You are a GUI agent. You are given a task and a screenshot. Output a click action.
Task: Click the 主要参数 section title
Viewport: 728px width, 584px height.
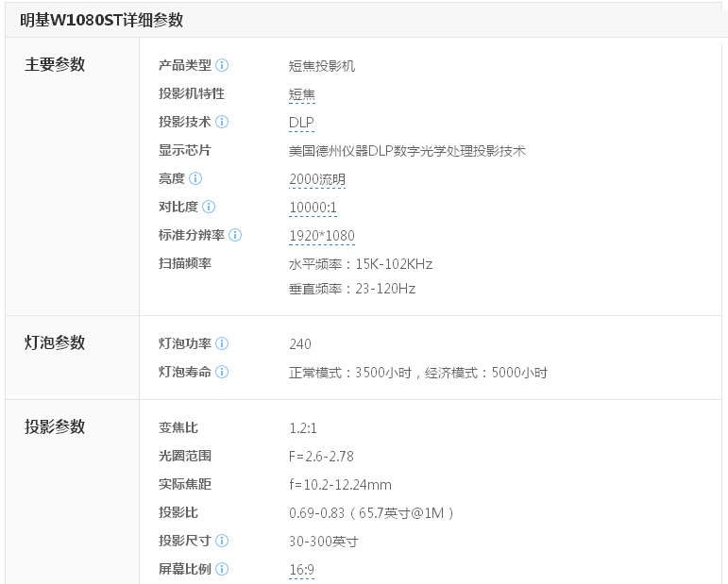(55, 64)
